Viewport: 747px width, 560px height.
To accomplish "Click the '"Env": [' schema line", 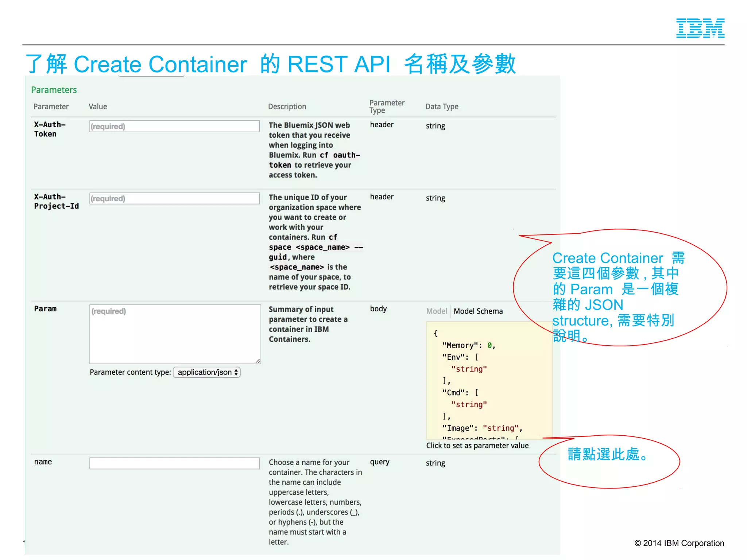I will click(460, 357).
